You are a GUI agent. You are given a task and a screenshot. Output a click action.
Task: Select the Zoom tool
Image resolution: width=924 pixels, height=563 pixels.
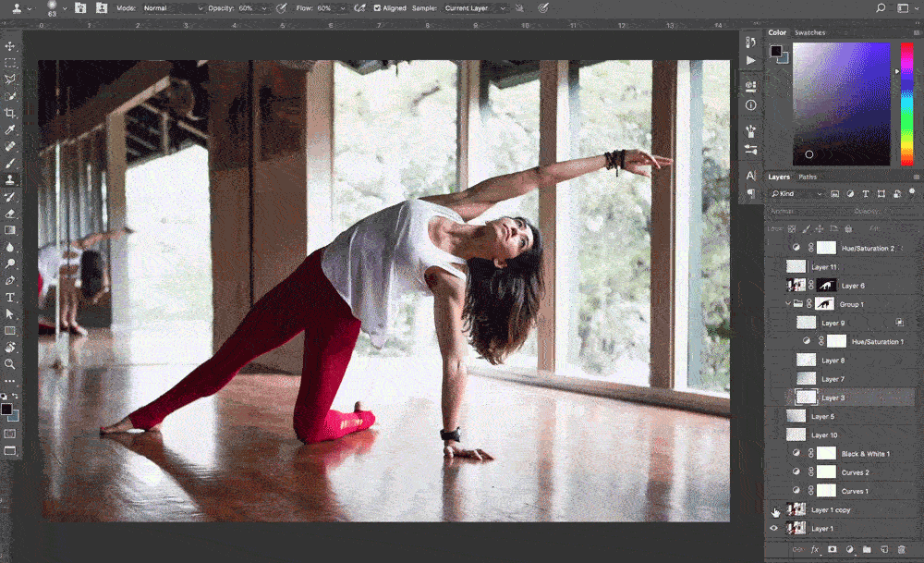[10, 363]
